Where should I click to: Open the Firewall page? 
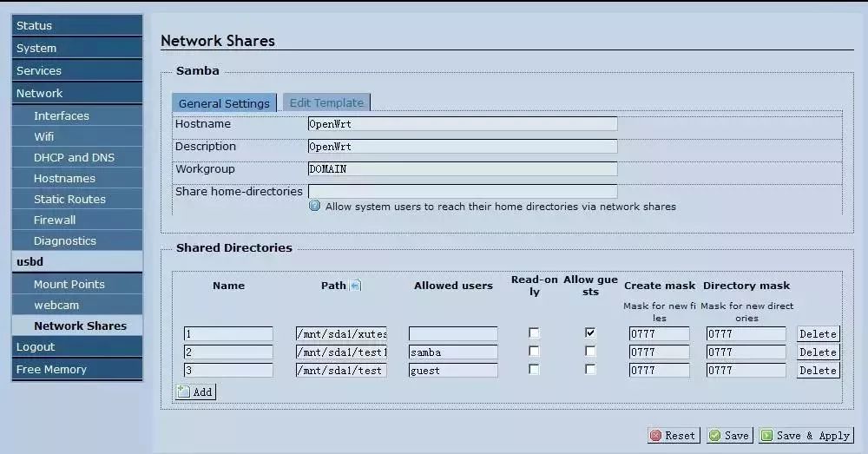coord(55,220)
